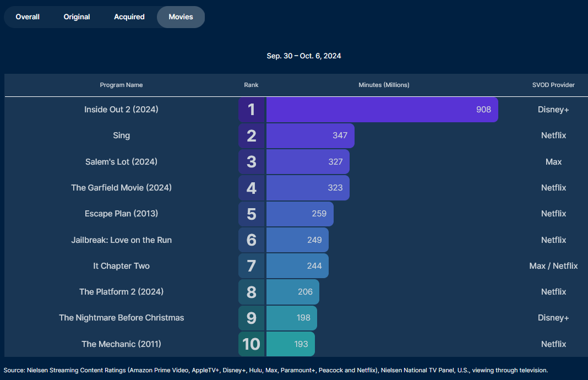588x380 pixels.
Task: Click The Garfield Movie 323 bar
Action: pyautogui.click(x=307, y=188)
